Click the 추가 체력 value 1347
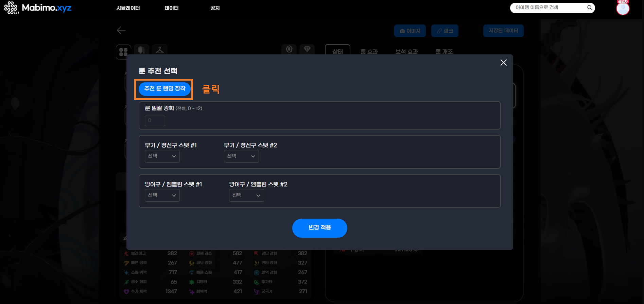644x304 pixels. click(x=171, y=291)
